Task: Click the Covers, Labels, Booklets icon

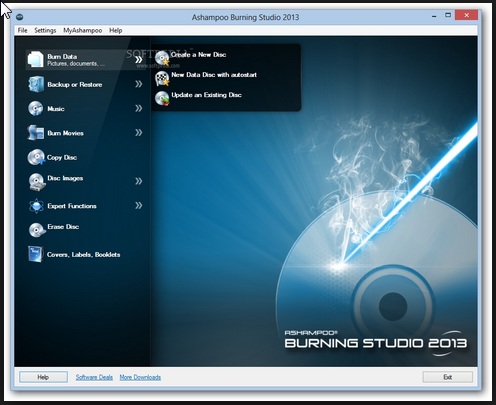Action: [36, 254]
